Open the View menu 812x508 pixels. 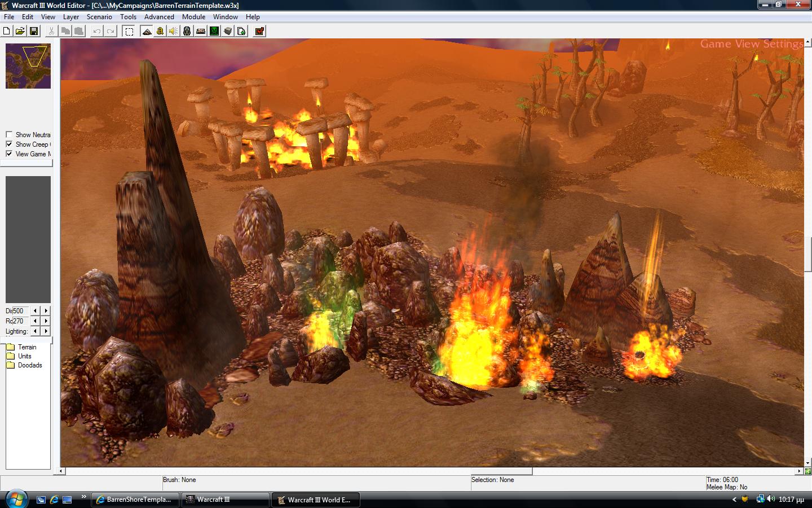pyautogui.click(x=48, y=17)
